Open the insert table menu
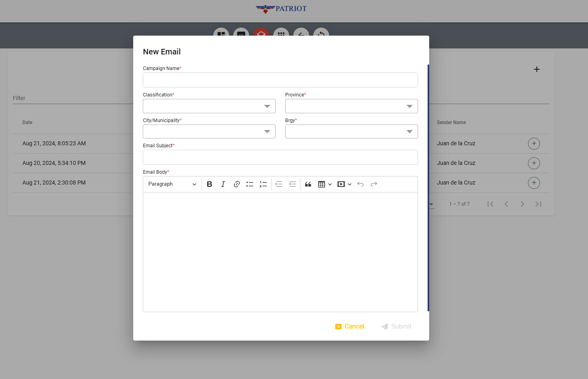This screenshot has height=379, width=588. pyautogui.click(x=324, y=184)
